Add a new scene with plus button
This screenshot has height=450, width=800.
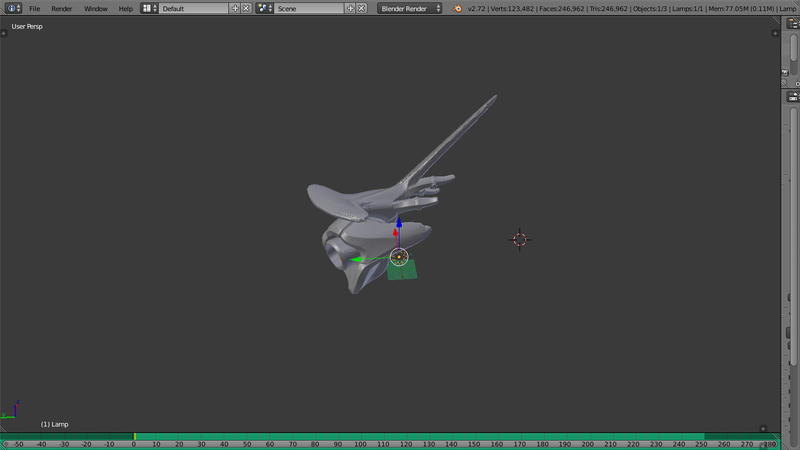(350, 8)
